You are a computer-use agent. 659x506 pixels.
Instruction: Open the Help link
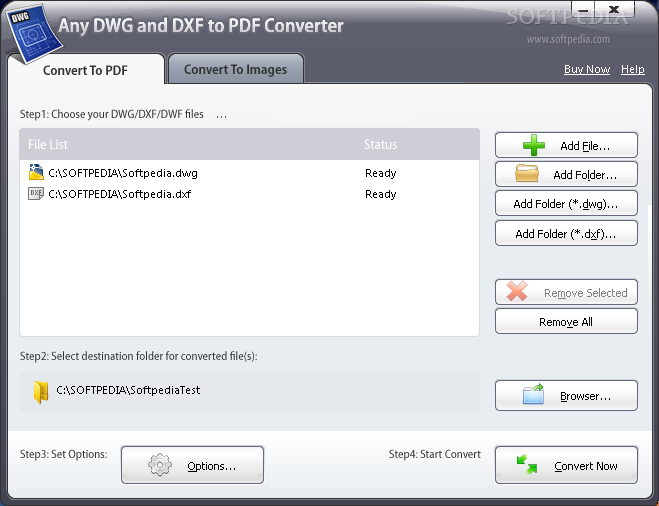(633, 69)
